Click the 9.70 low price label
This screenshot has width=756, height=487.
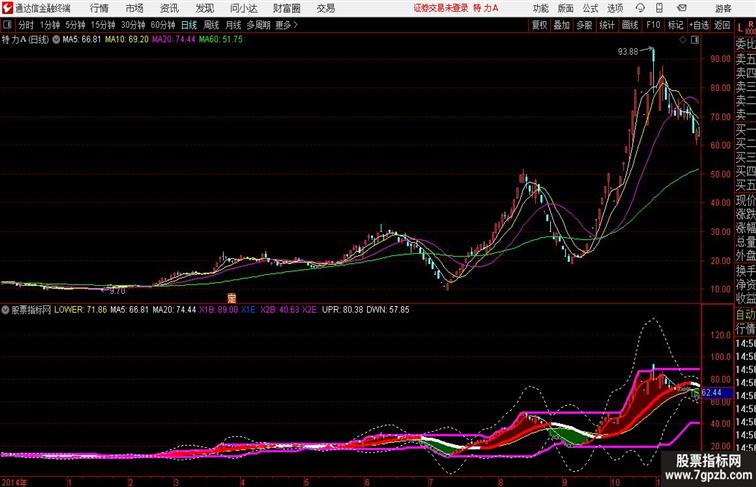pyautogui.click(x=117, y=291)
